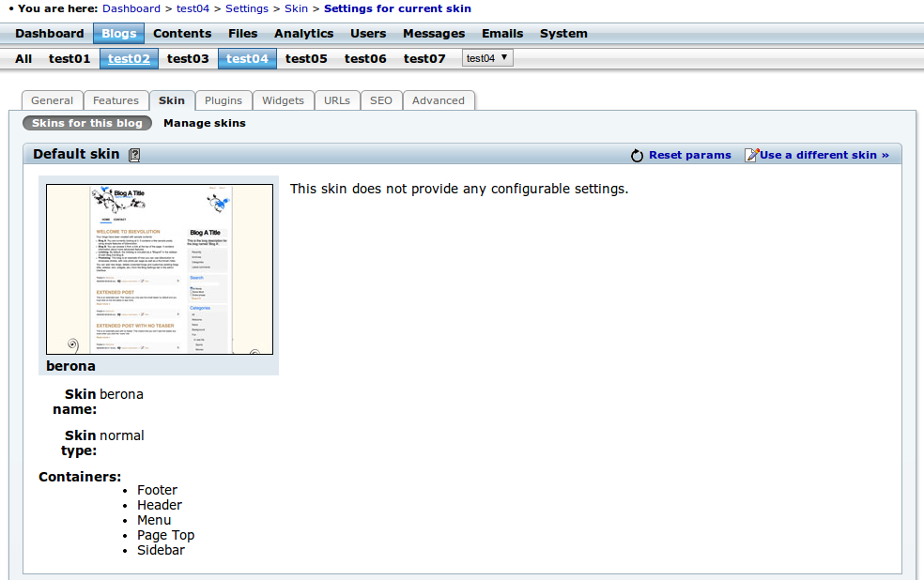This screenshot has width=924, height=580.
Task: Switch to blog test06
Action: click(365, 59)
